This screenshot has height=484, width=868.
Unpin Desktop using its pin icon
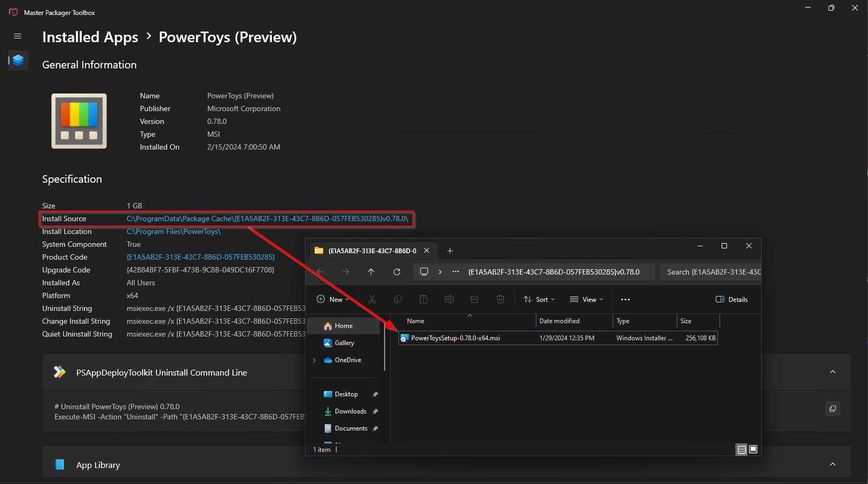376,394
